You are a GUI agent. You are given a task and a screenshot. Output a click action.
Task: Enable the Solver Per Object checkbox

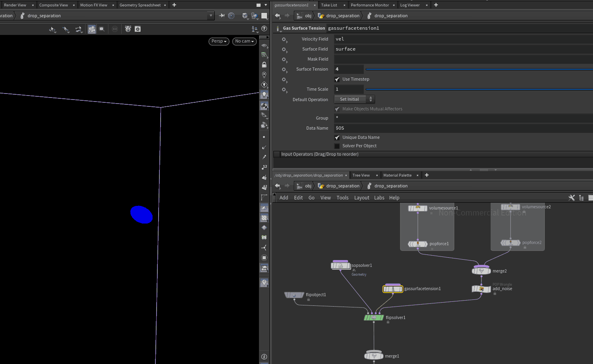tap(337, 146)
